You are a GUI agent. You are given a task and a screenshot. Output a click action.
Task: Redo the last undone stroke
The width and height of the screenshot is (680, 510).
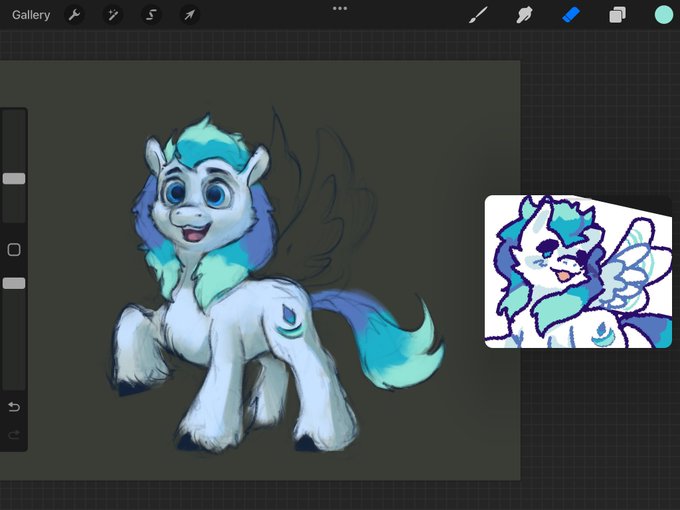coord(14,434)
